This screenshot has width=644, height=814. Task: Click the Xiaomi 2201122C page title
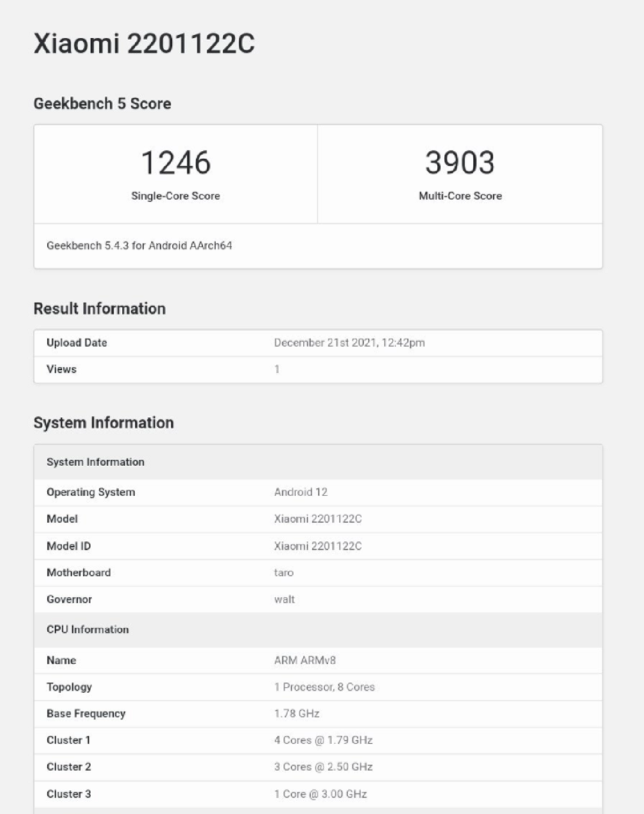click(x=144, y=43)
